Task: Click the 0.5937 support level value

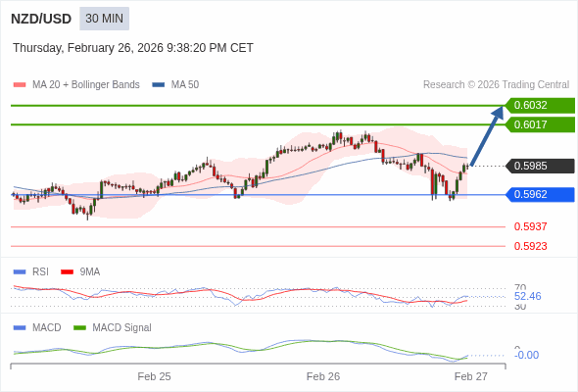Action: pos(530,226)
